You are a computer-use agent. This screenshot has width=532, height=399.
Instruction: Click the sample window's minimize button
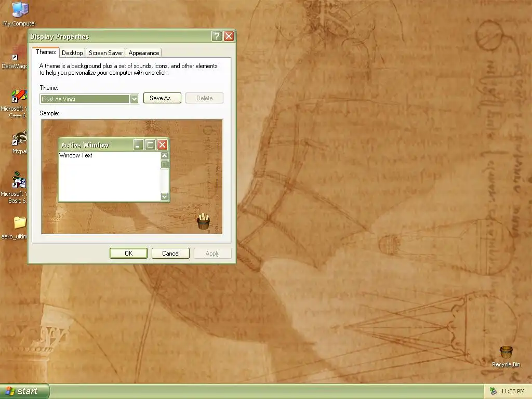click(138, 145)
